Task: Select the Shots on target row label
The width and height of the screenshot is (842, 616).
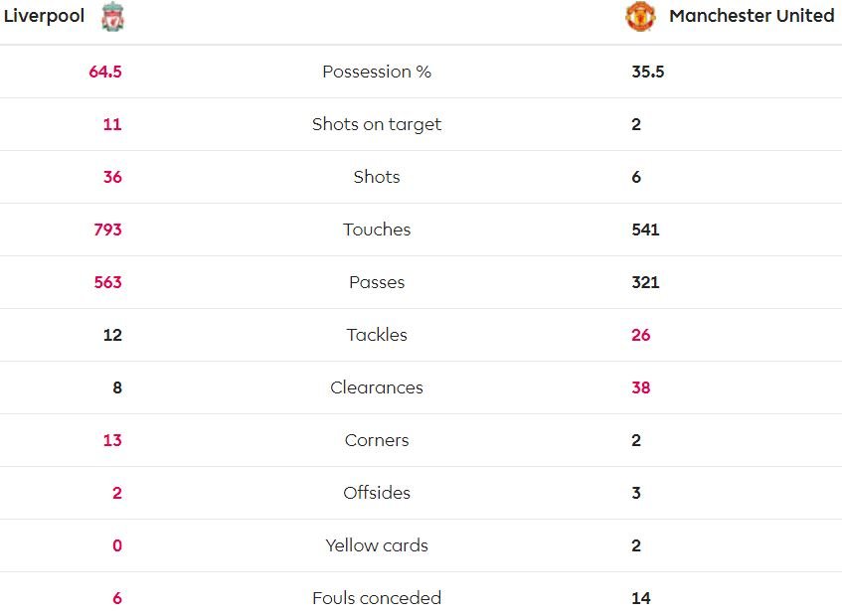Action: (x=377, y=124)
